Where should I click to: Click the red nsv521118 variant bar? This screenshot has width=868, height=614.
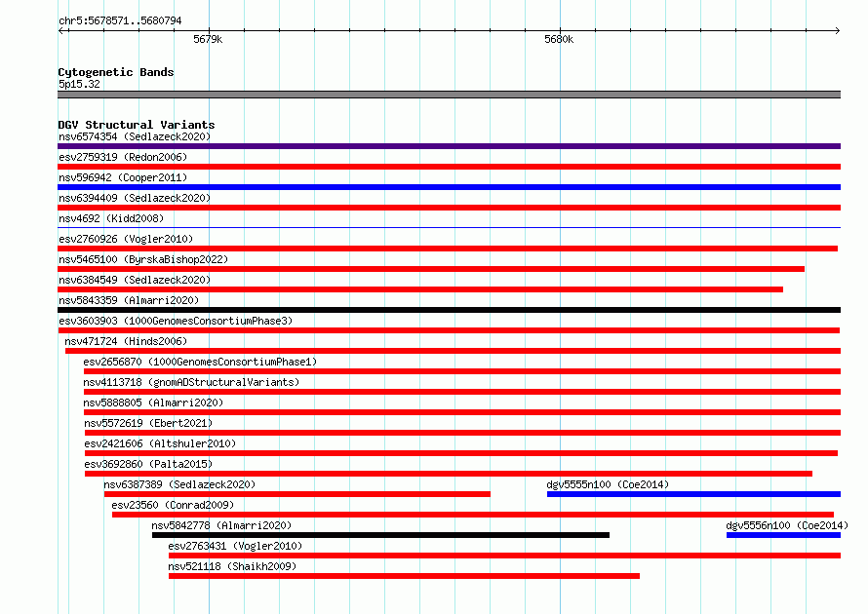pyautogui.click(x=404, y=576)
